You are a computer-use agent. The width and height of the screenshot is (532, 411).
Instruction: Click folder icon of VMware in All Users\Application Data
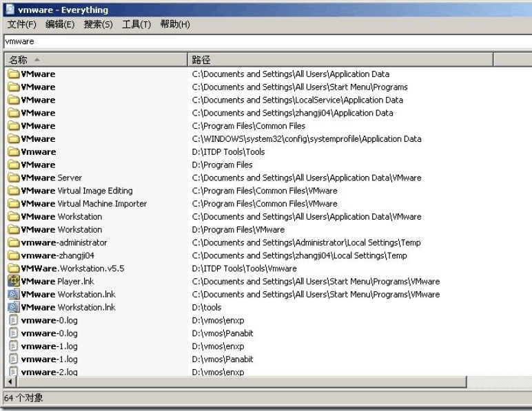pos(14,74)
